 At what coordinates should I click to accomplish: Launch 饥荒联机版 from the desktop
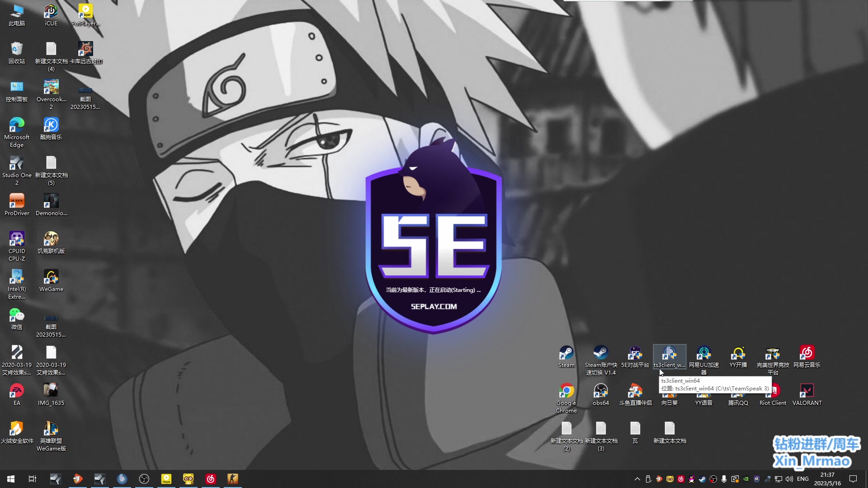tap(51, 243)
